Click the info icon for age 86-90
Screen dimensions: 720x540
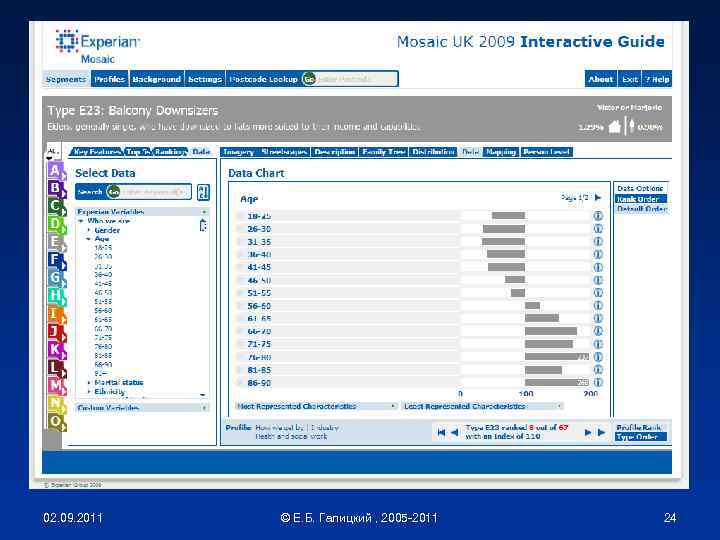598,382
